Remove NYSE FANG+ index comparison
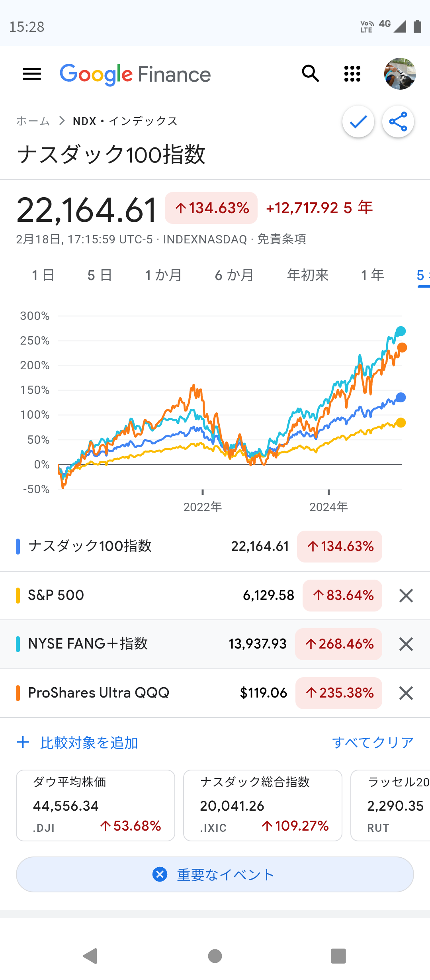 coord(406,644)
